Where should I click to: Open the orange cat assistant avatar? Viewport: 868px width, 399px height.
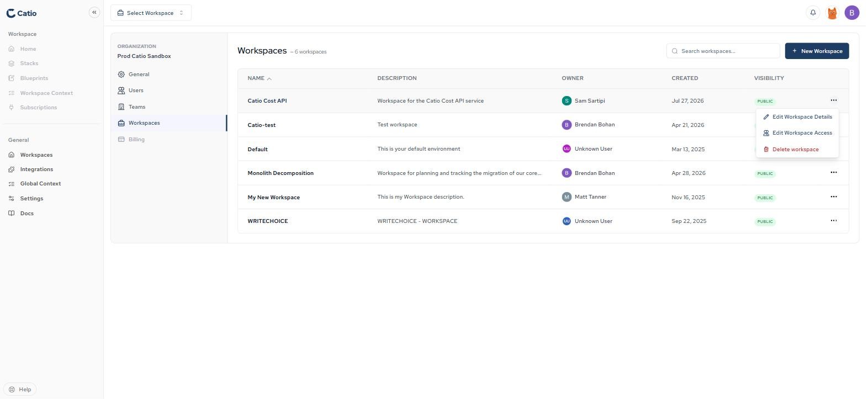(x=832, y=13)
